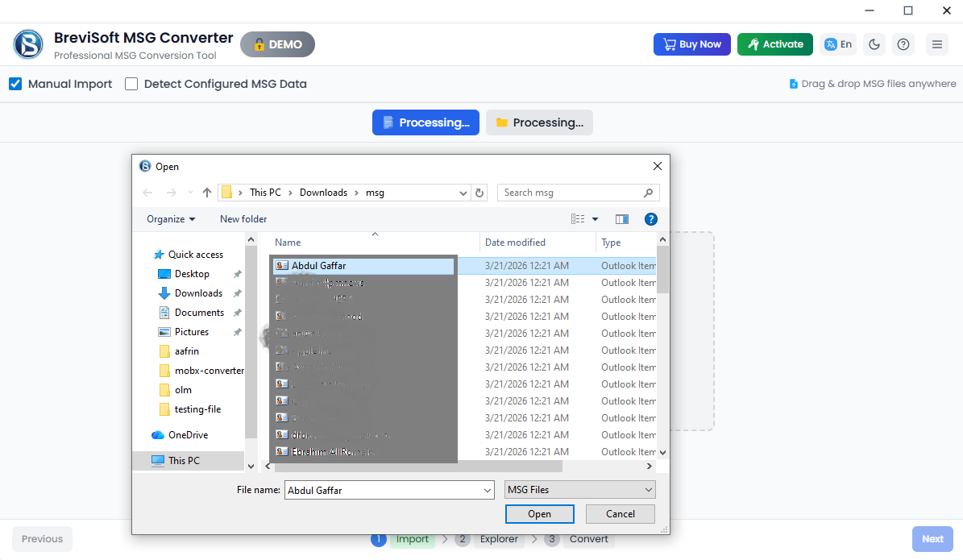Expand File name combo box dropdown
Screen dimensions: 963x560
click(487, 490)
